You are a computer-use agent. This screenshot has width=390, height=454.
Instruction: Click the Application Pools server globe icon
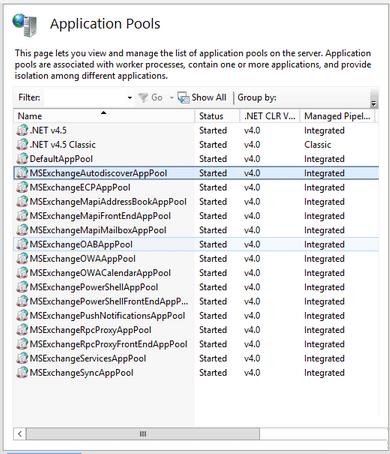(x=24, y=24)
